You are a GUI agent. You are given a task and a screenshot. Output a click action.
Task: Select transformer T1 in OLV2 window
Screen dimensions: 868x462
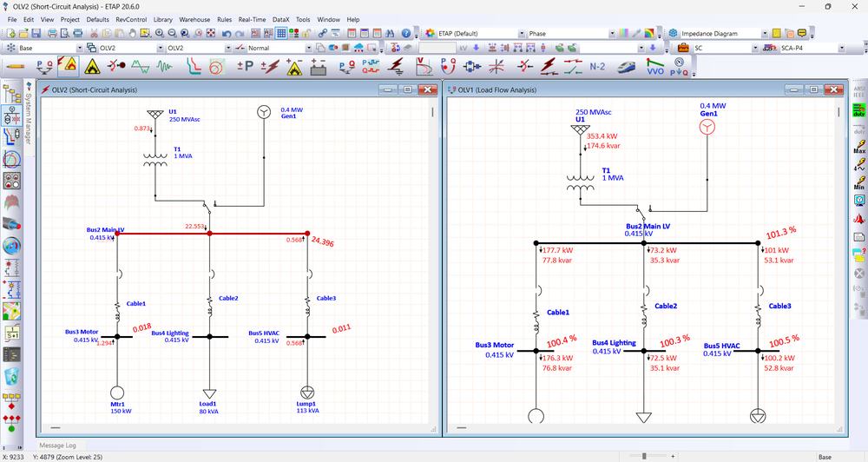pos(155,160)
